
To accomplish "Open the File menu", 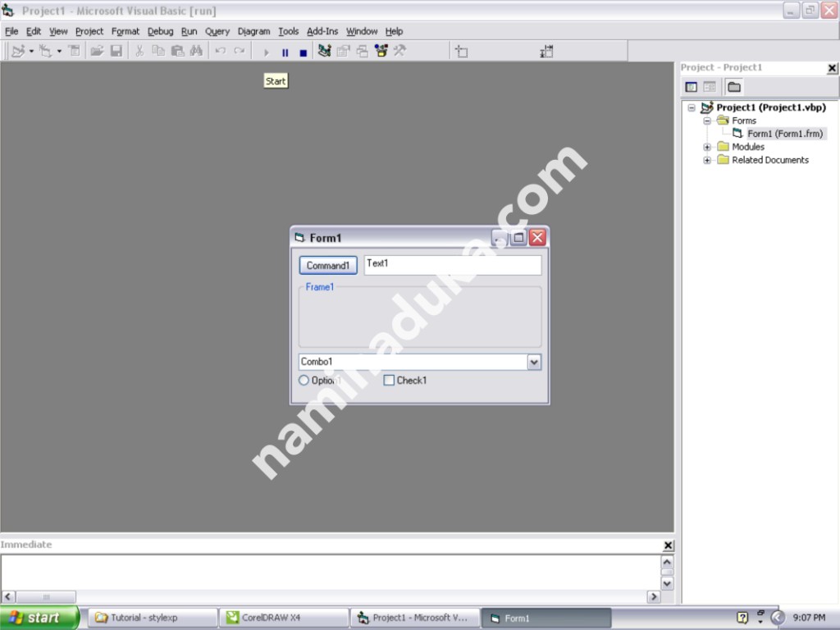I will [11, 31].
